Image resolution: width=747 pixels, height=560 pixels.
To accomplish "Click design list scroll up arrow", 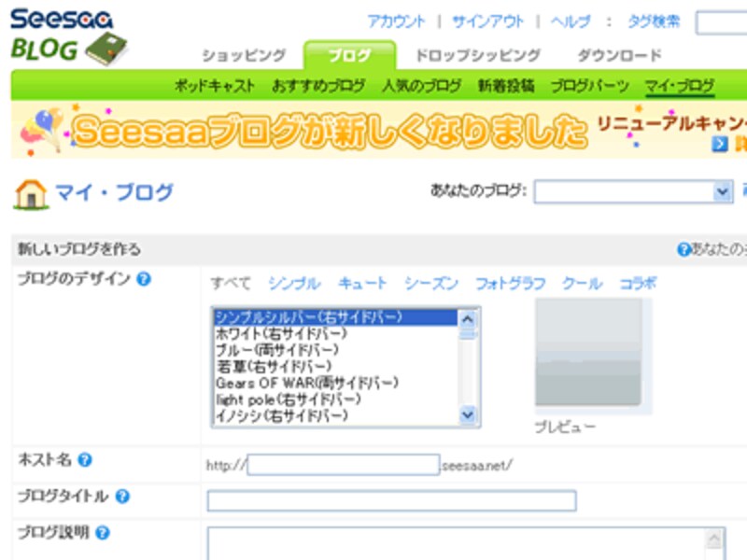I will click(x=468, y=318).
